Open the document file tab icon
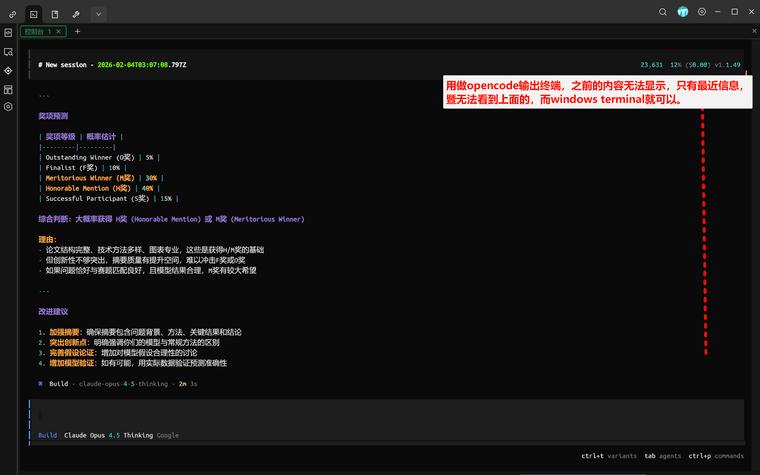 pos(55,15)
